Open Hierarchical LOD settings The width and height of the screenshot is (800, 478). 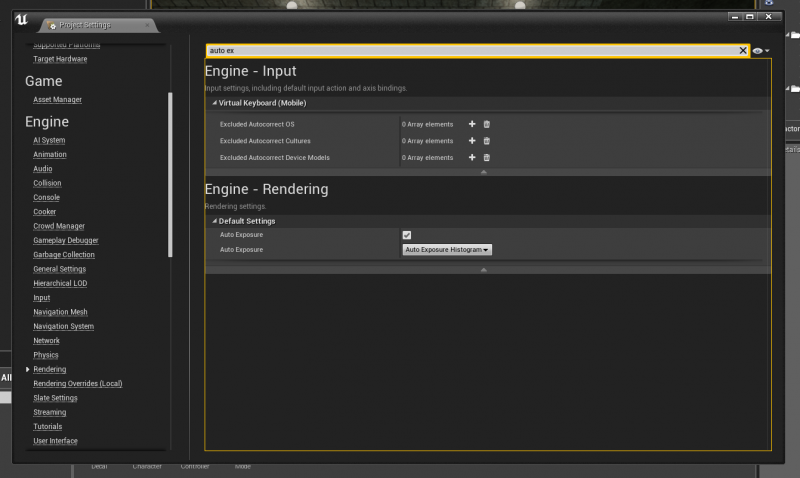(60, 283)
